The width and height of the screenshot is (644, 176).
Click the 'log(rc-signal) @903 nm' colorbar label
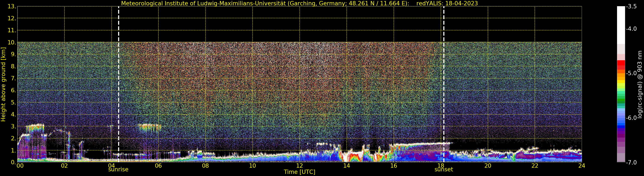[640, 84]
